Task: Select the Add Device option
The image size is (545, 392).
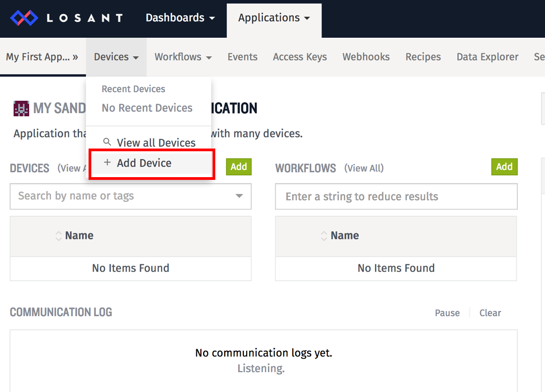Action: (144, 163)
